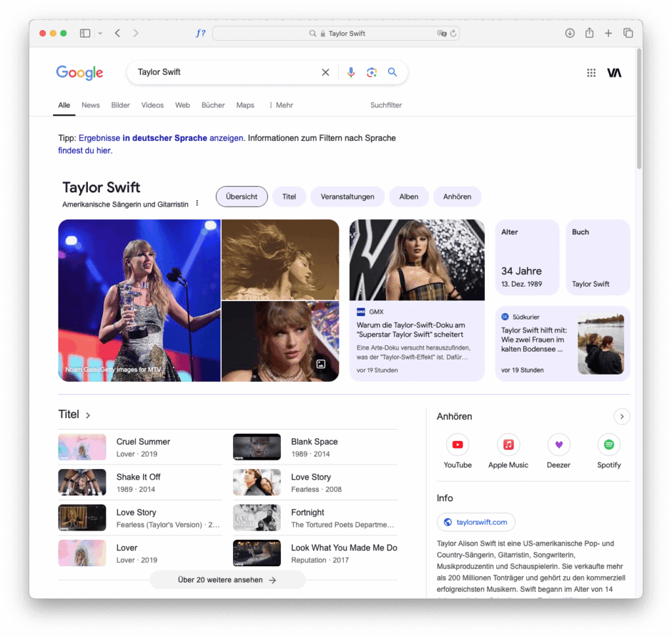672x637 pixels.
Task: Click the findest du hier link
Action: pos(85,150)
